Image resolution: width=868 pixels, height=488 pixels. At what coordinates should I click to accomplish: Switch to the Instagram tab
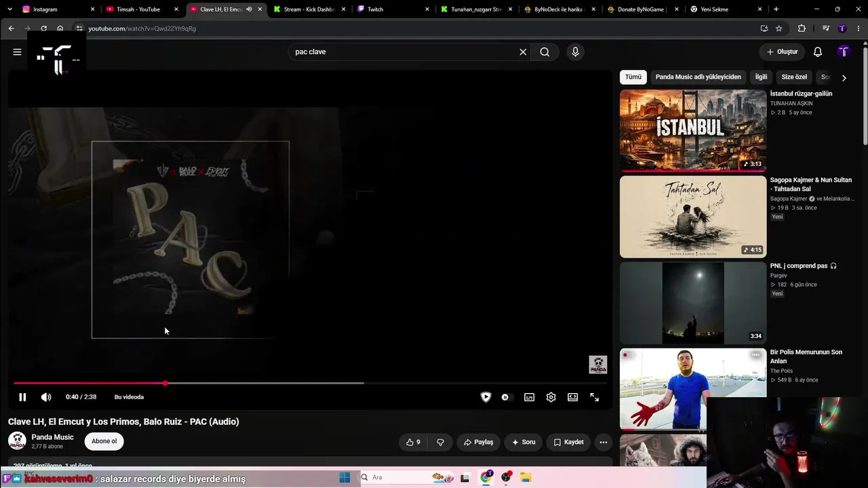(x=58, y=9)
